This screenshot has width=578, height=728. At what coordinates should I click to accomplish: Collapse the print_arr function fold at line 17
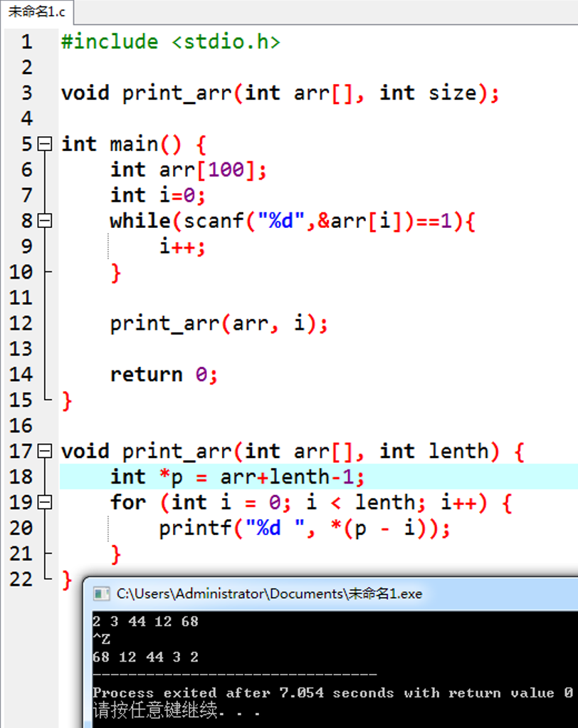pos(45,451)
